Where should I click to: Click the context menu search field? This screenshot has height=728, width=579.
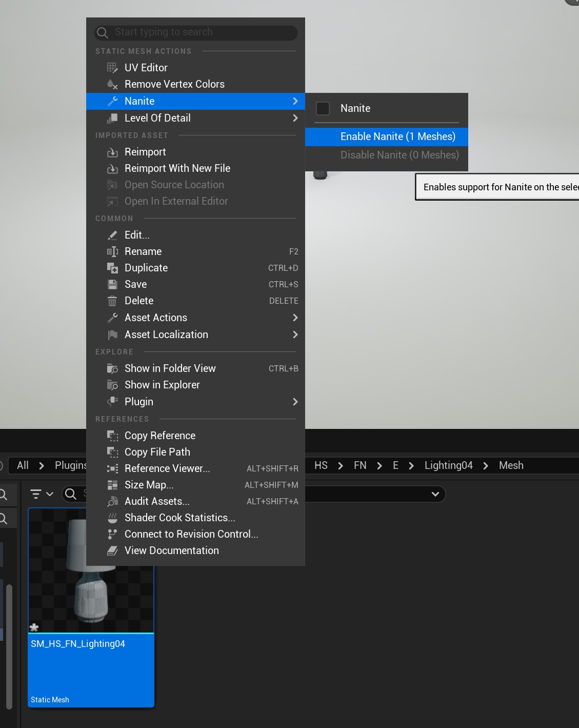click(196, 32)
